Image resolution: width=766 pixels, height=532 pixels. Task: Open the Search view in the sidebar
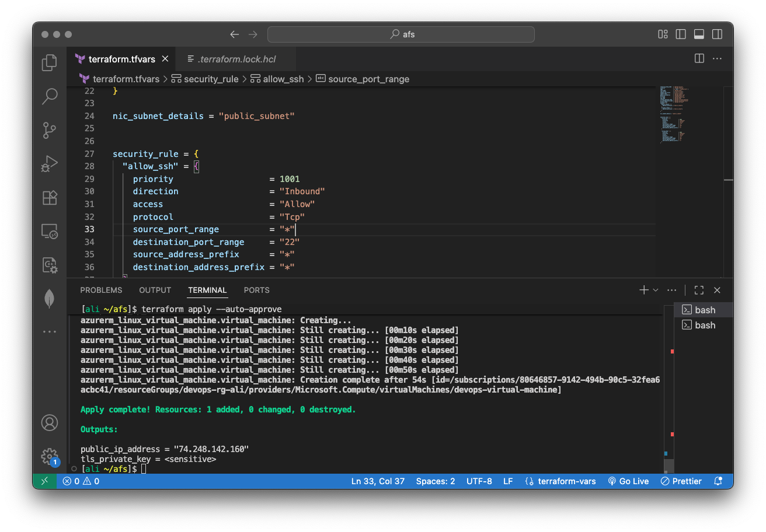coord(50,96)
